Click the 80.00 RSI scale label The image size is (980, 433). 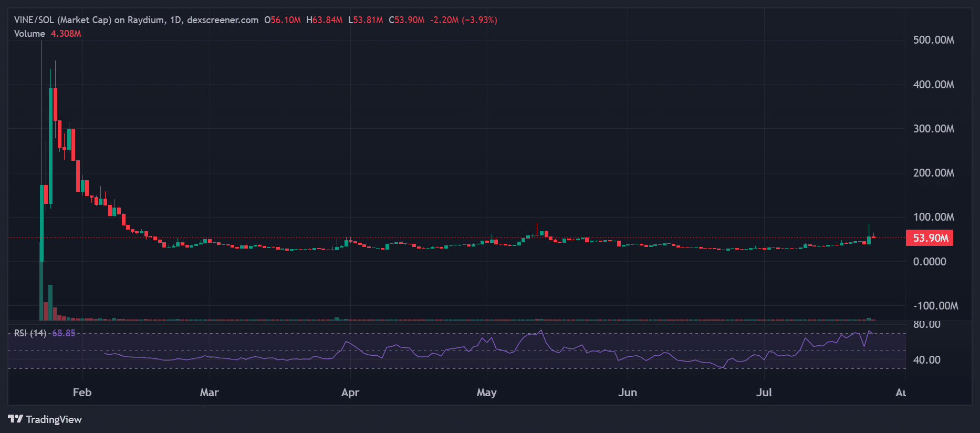(x=926, y=325)
